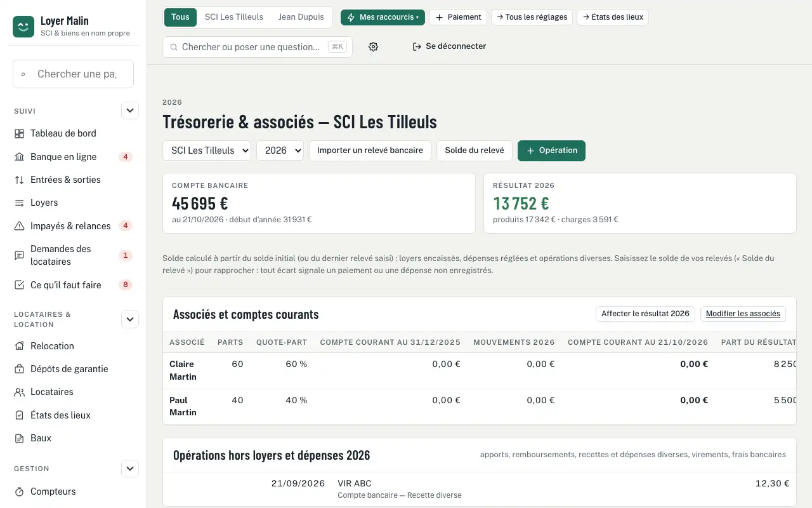Click the 45 695 € bank balance

pos(200,203)
